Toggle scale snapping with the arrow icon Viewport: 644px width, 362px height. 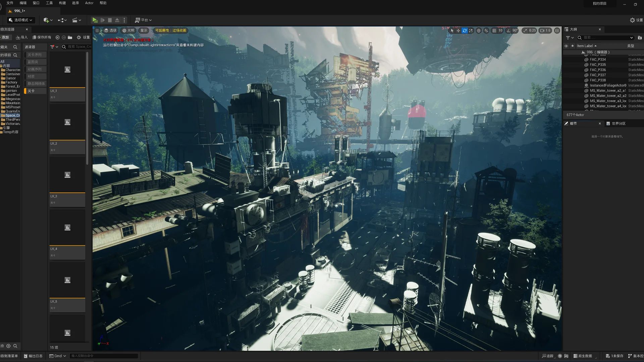525,31
